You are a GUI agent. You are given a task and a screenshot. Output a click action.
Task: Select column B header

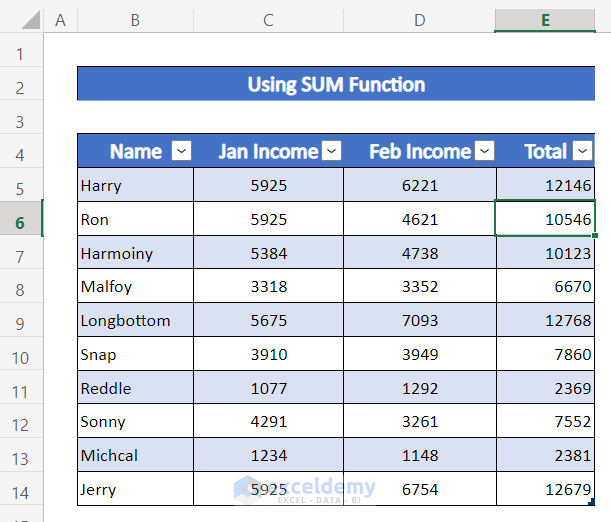[x=135, y=20]
